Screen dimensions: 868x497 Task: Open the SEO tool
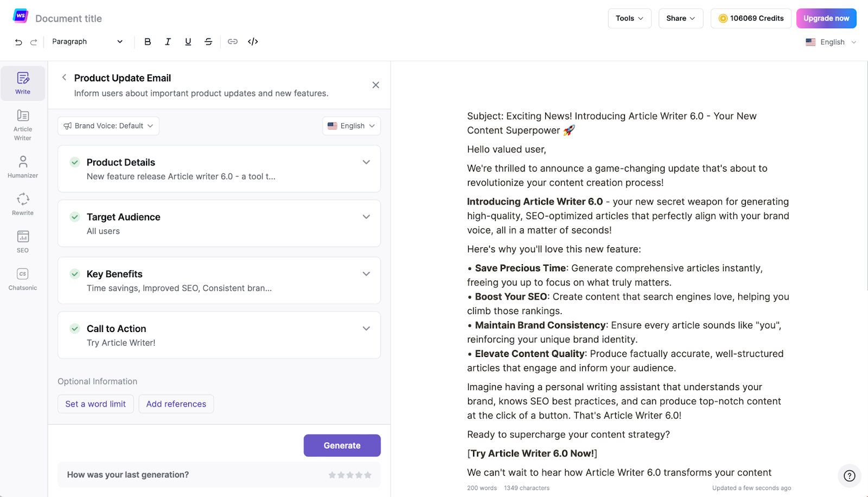coord(23,242)
